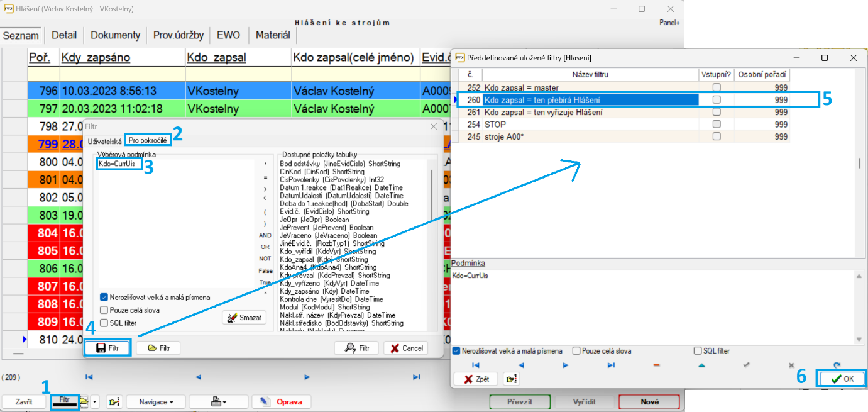The width and height of the screenshot is (868, 412).
Task: Expand the printer dropdown menu
Action: click(x=217, y=402)
